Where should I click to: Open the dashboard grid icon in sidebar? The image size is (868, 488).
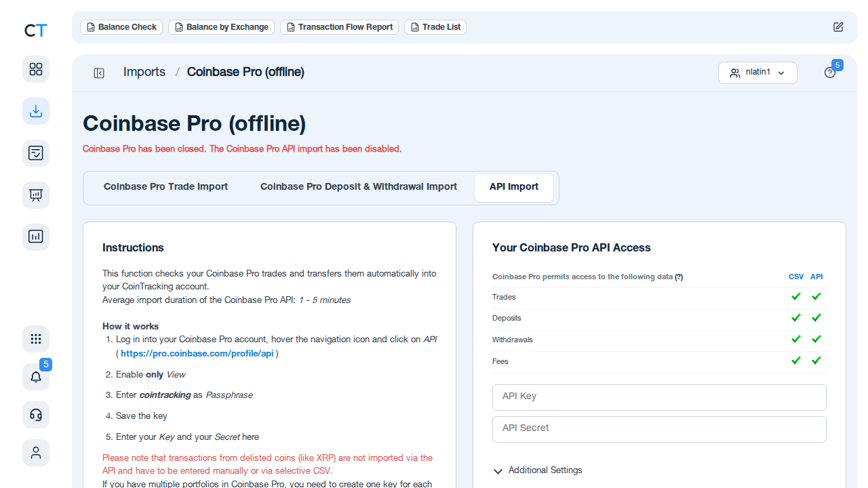pyautogui.click(x=36, y=69)
